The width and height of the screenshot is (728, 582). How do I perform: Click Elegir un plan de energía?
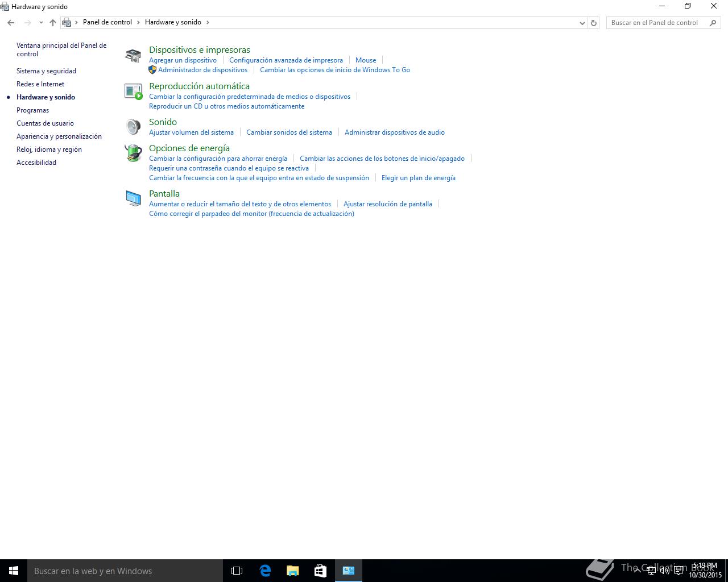(419, 178)
